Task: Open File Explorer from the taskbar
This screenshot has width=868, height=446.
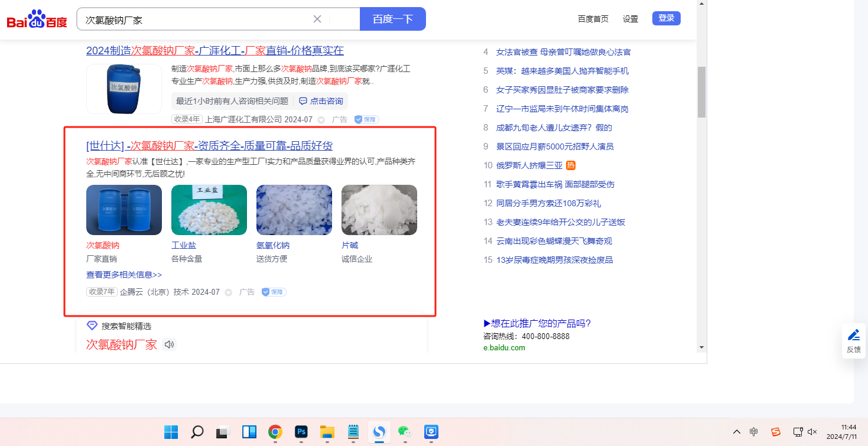Action: 327,432
